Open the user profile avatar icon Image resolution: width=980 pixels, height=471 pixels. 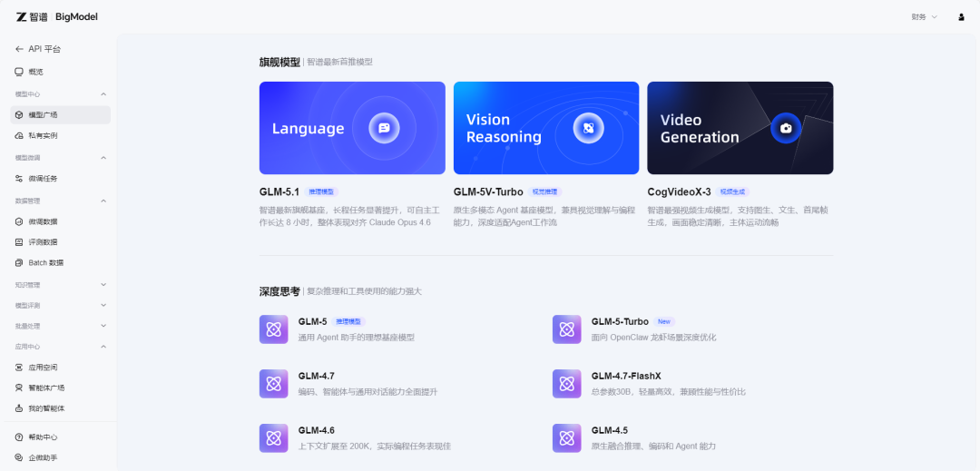(x=961, y=17)
